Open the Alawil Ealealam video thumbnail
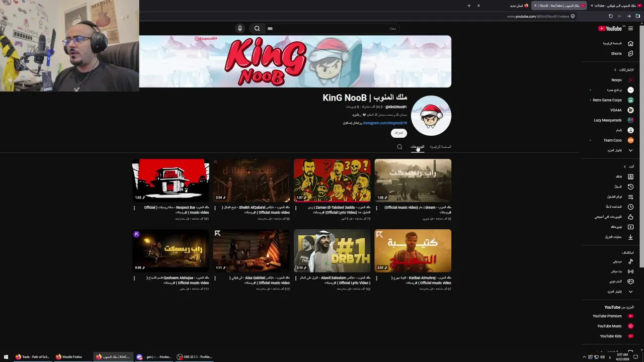This screenshot has height=362, width=644. pyautogui.click(x=332, y=250)
